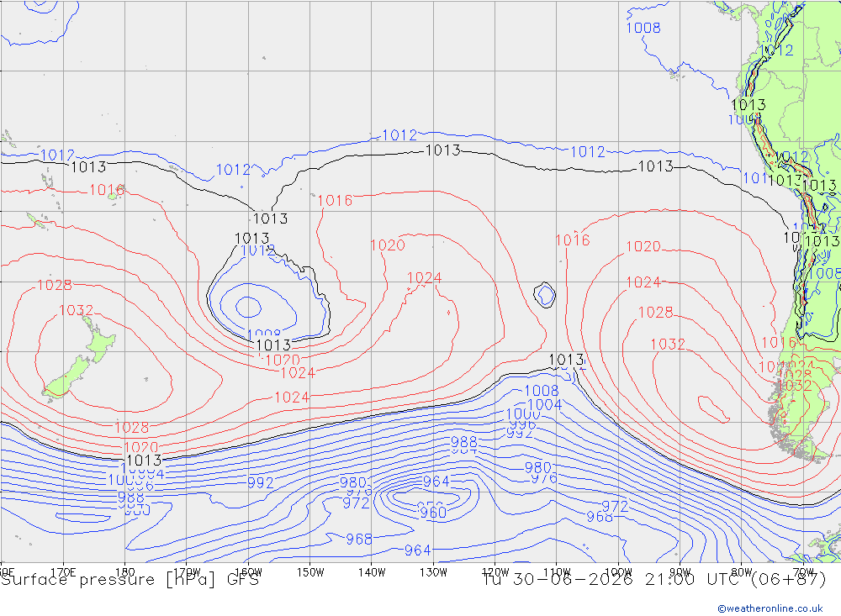
Task: Click the blue 1004 isobar label
Action: (545, 405)
